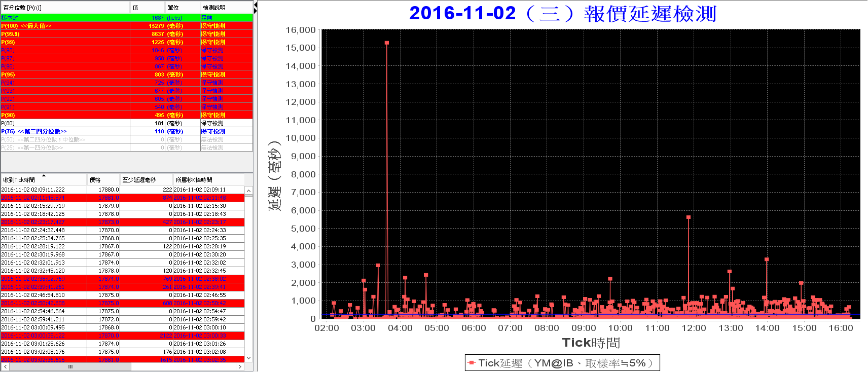Select tick row 2016-11-02 02:28:19.122
The height and width of the screenshot is (372, 868).
123,246
